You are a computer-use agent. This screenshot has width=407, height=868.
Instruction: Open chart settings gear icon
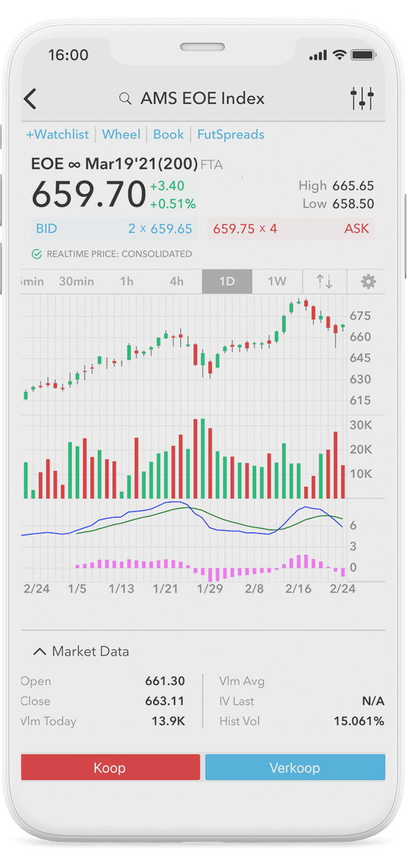pyautogui.click(x=368, y=282)
